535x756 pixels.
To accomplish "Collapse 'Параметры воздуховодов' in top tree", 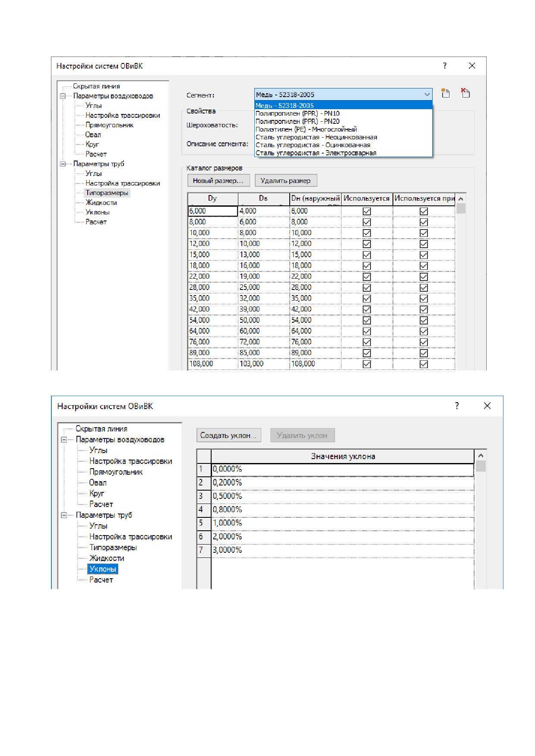I will pos(63,96).
